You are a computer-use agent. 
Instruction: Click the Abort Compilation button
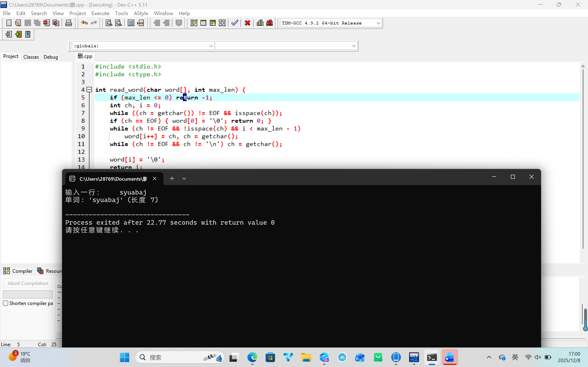tap(28, 283)
